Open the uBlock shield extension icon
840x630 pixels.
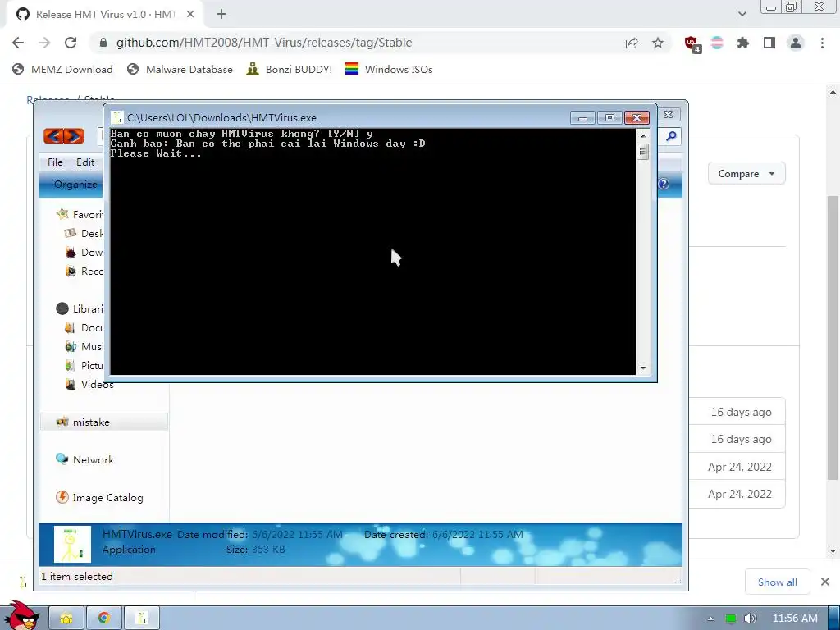point(692,44)
